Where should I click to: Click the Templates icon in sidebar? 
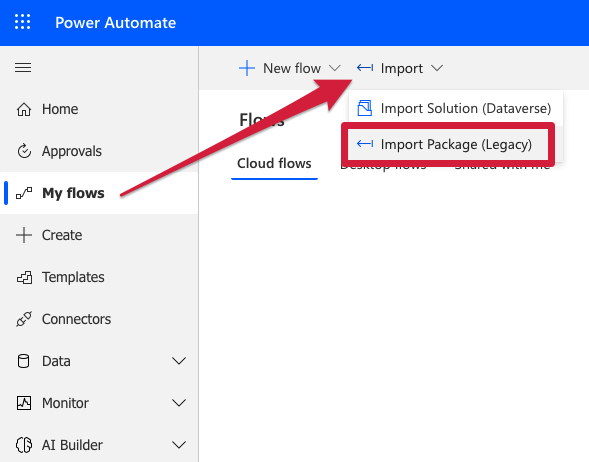click(24, 277)
